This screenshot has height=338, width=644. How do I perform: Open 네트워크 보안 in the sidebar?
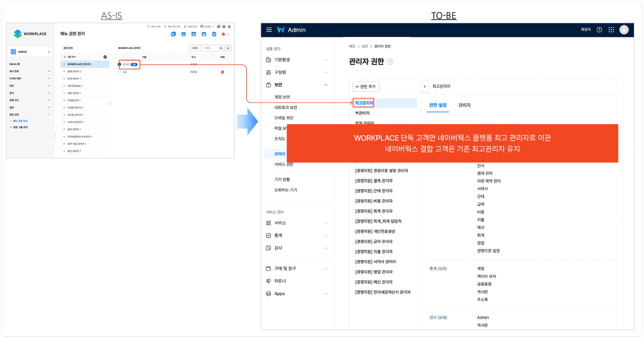tap(285, 107)
